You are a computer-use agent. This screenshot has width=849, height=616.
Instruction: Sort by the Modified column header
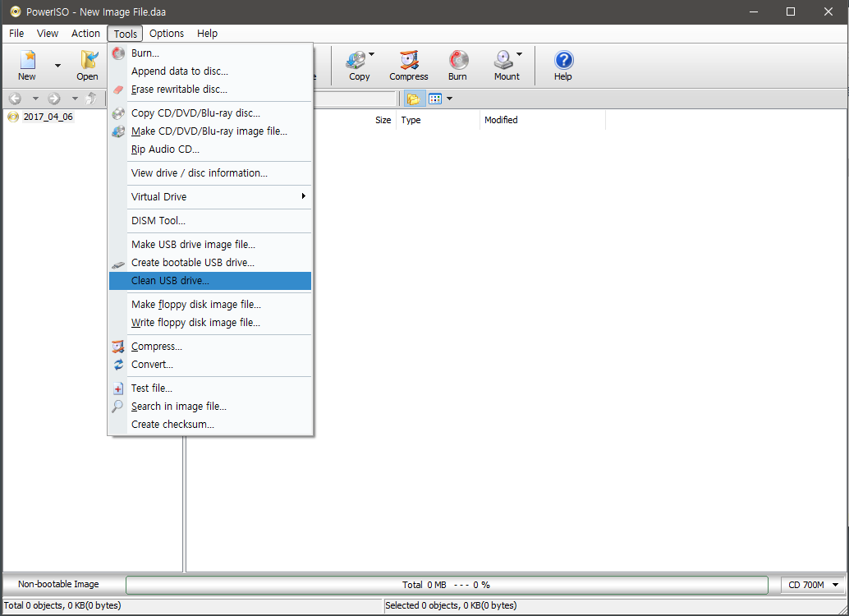[x=501, y=120]
